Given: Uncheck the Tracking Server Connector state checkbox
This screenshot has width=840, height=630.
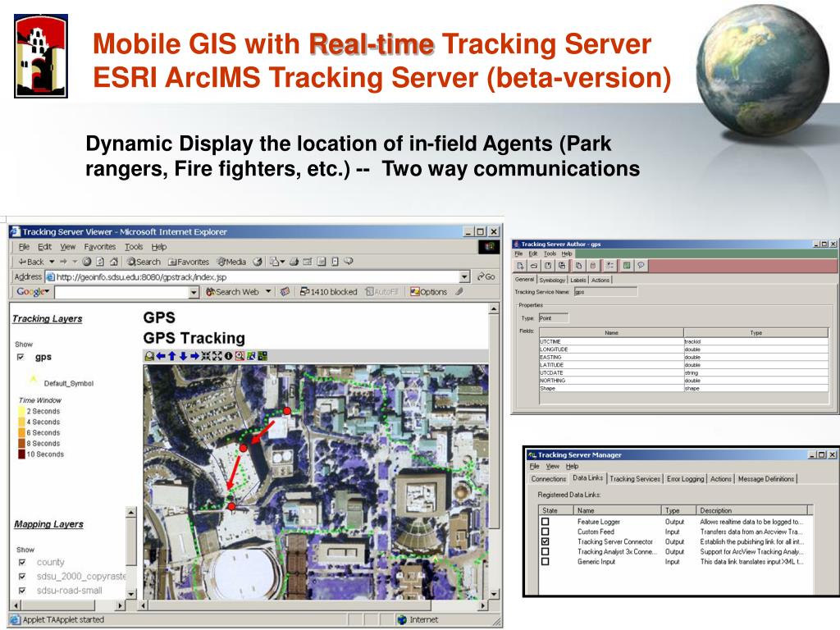Looking at the screenshot, I should coord(546,541).
